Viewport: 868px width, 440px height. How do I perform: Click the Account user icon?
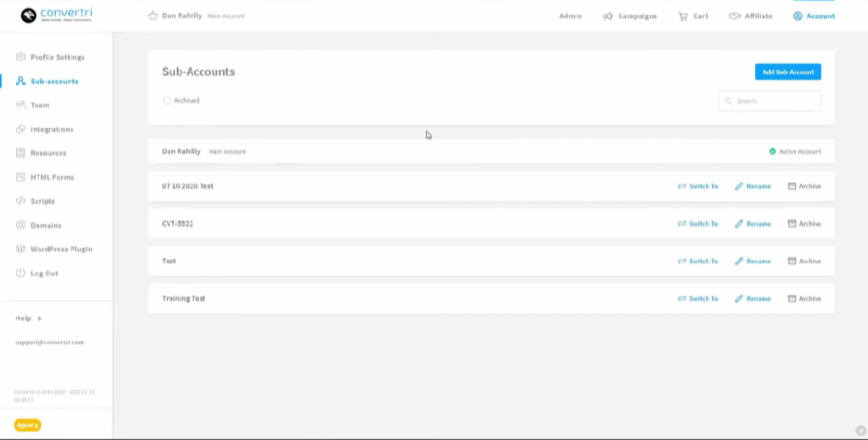(x=798, y=16)
